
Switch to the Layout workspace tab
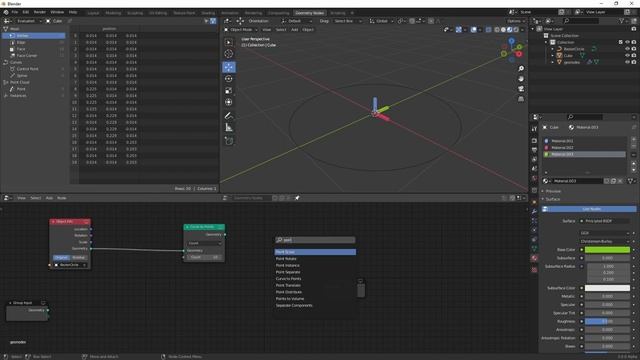(93, 13)
